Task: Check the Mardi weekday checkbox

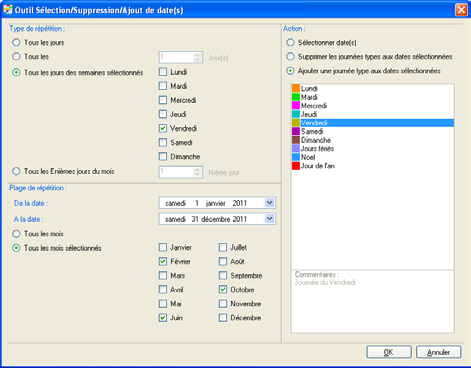Action: pyautogui.click(x=163, y=86)
